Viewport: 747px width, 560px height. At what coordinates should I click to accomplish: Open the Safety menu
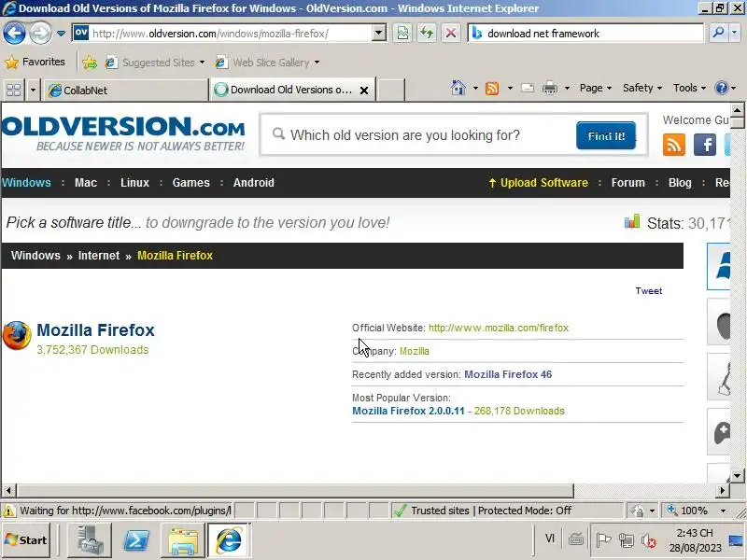[x=642, y=88]
